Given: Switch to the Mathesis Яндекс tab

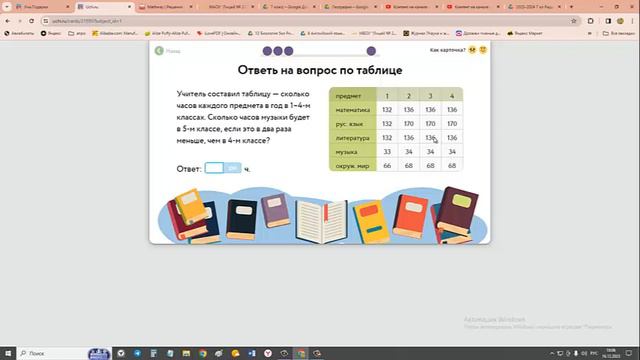Looking at the screenshot, I should 165,7.
